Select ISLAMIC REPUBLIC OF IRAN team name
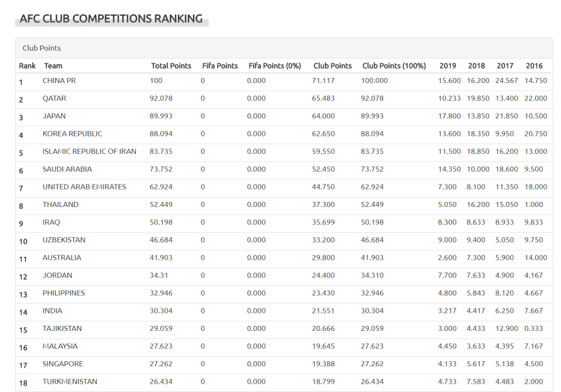The width and height of the screenshot is (561, 392). point(89,151)
